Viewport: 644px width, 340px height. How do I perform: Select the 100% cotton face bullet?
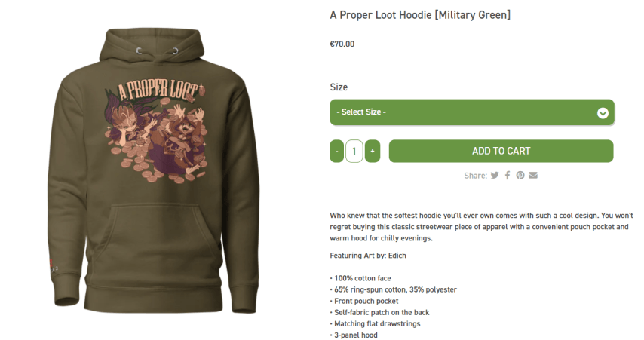tap(360, 278)
